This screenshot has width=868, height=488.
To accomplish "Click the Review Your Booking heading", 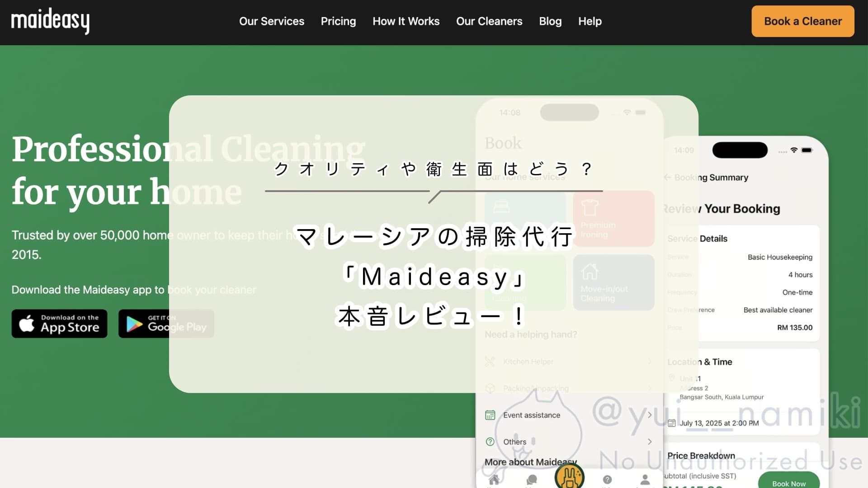I will point(722,208).
